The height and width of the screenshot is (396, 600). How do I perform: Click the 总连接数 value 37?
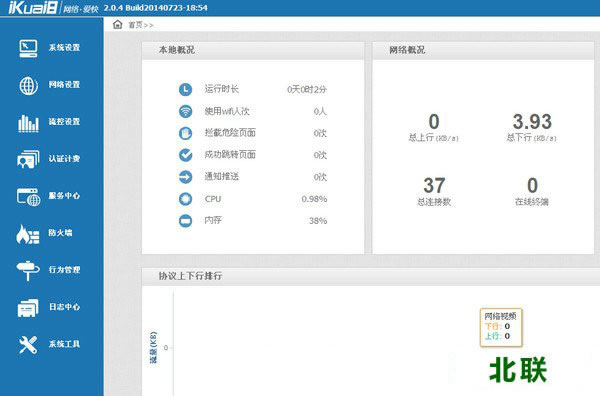(434, 186)
